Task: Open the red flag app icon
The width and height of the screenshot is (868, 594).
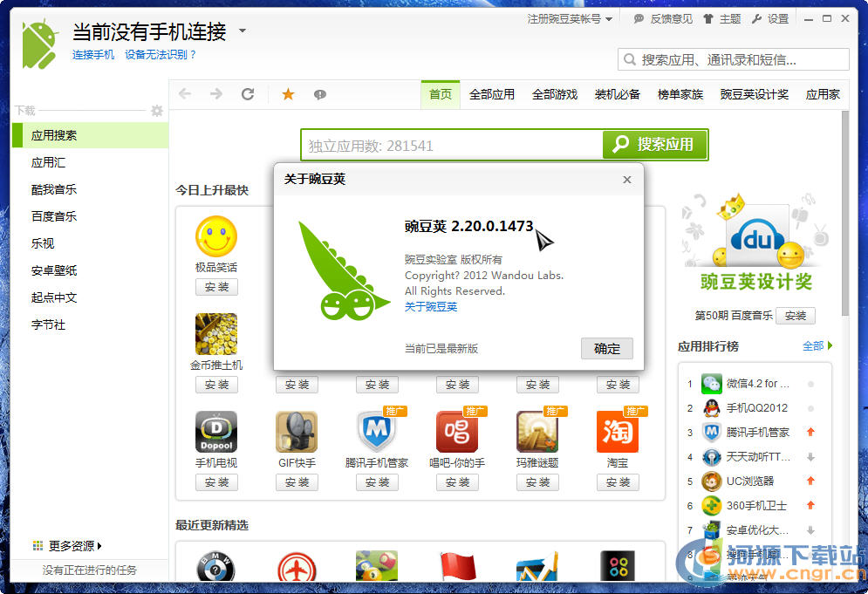Action: [457, 566]
